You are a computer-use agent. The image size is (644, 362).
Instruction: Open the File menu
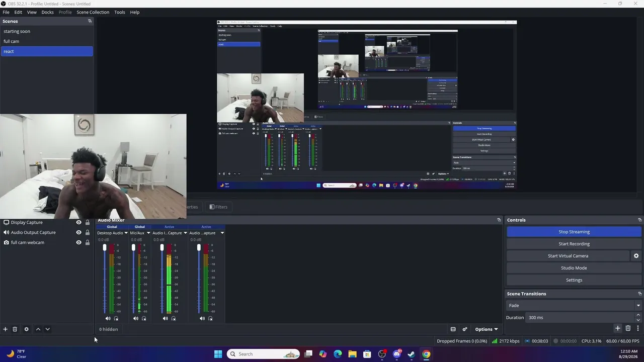(6, 12)
